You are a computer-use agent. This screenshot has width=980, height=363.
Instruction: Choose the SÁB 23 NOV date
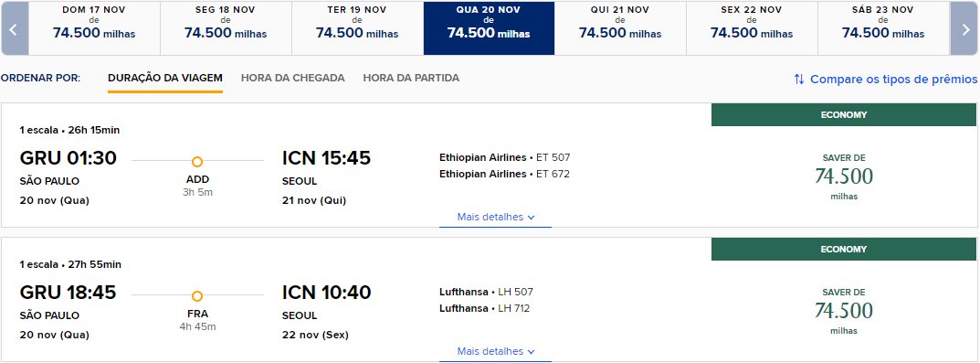884,28
